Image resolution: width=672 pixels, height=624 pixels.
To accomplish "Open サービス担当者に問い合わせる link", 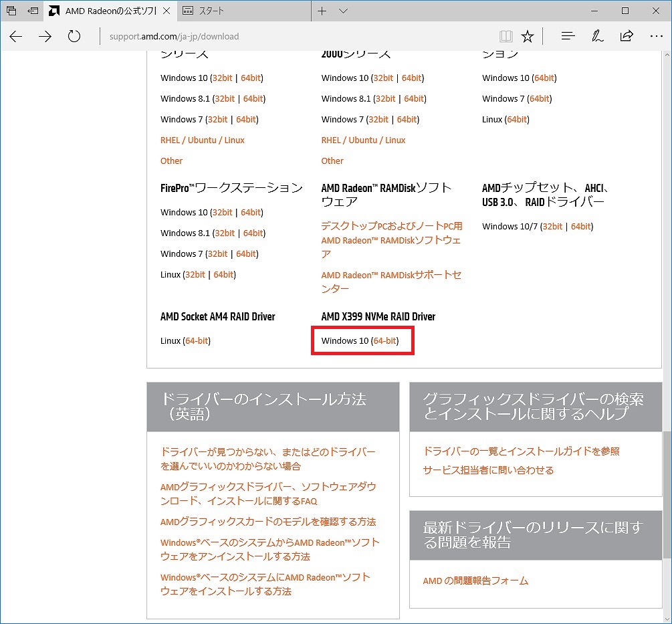I will (x=488, y=470).
